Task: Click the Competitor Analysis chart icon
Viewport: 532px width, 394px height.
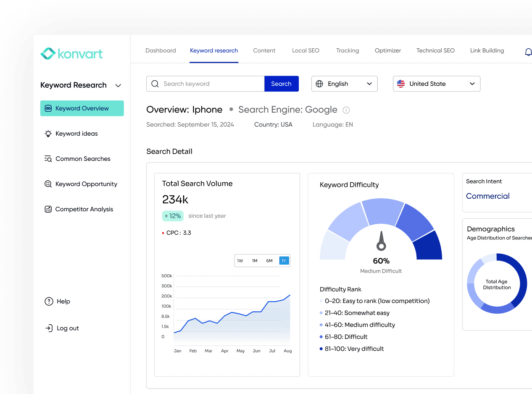Action: [x=48, y=209]
